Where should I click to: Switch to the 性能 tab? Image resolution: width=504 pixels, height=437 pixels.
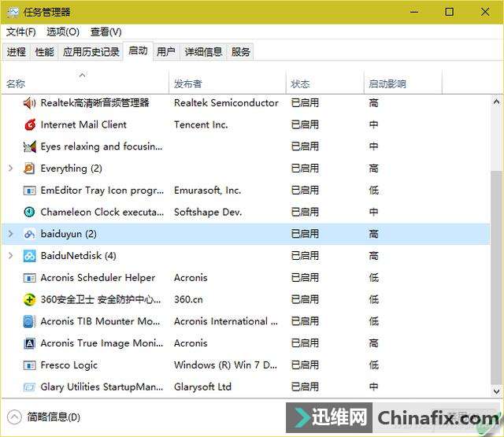pos(44,52)
